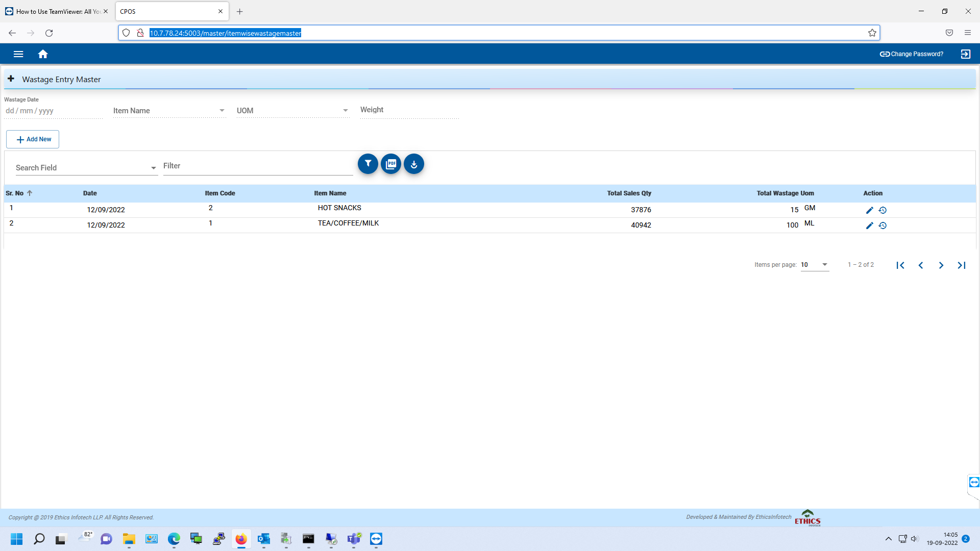Expand the Wastage Entry Master plus
Image resolution: width=980 pixels, height=551 pixels.
pos(11,79)
